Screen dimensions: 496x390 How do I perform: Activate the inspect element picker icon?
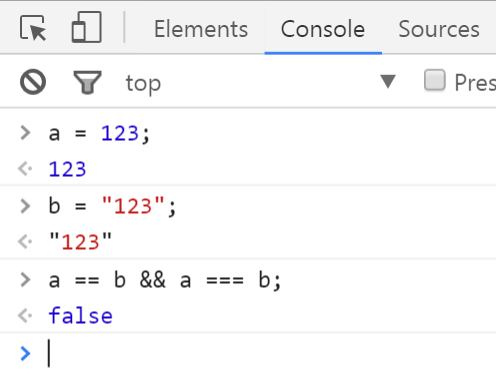(33, 28)
